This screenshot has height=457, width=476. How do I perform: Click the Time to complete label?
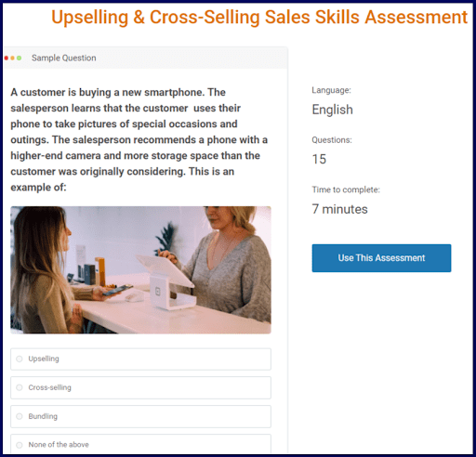[x=346, y=189]
